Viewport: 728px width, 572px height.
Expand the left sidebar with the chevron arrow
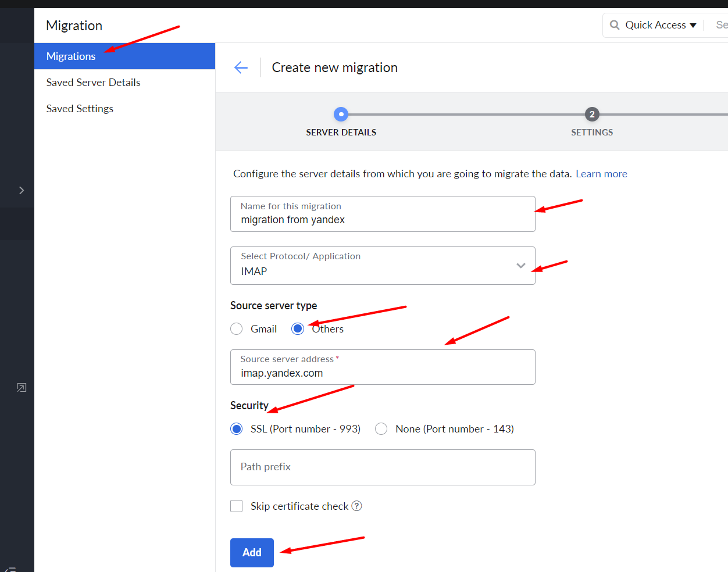(x=22, y=190)
